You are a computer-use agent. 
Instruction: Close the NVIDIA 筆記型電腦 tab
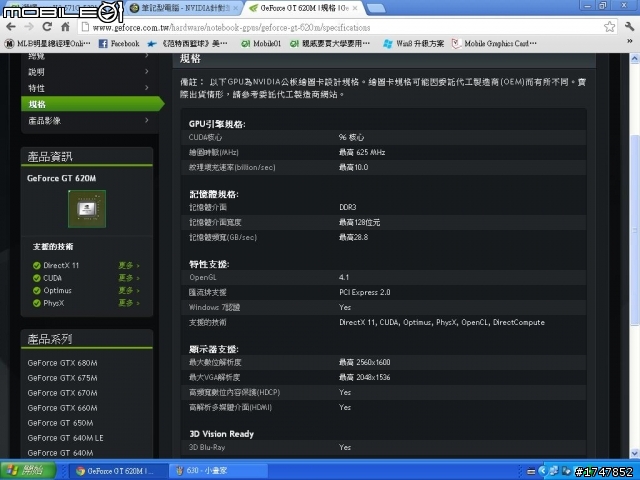pyautogui.click(x=236, y=8)
